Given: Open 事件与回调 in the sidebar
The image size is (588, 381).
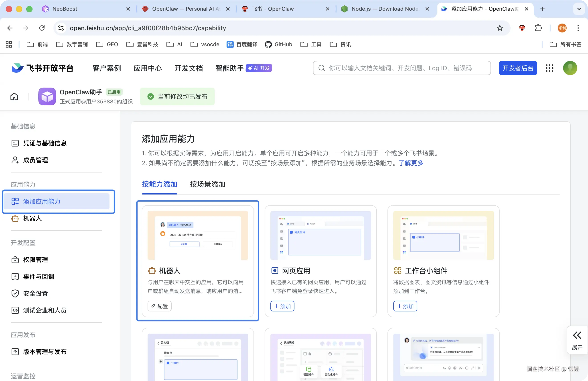Looking at the screenshot, I should click(x=39, y=277).
